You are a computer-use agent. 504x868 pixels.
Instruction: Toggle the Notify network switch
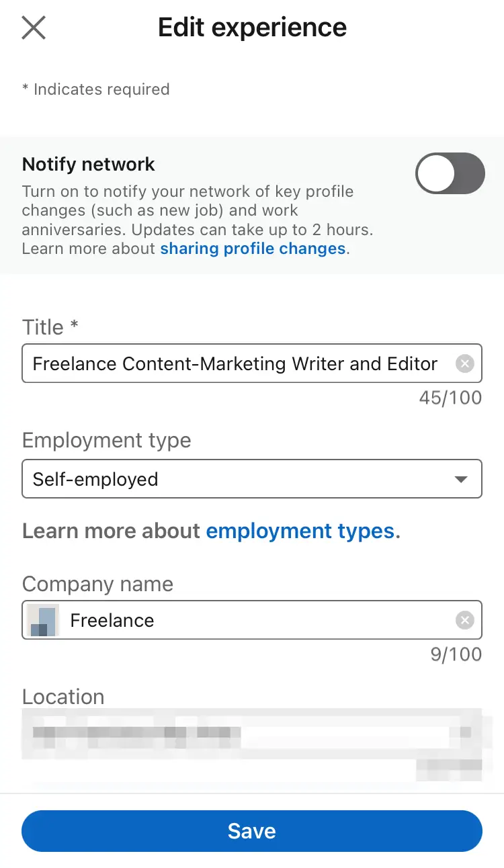pos(450,173)
